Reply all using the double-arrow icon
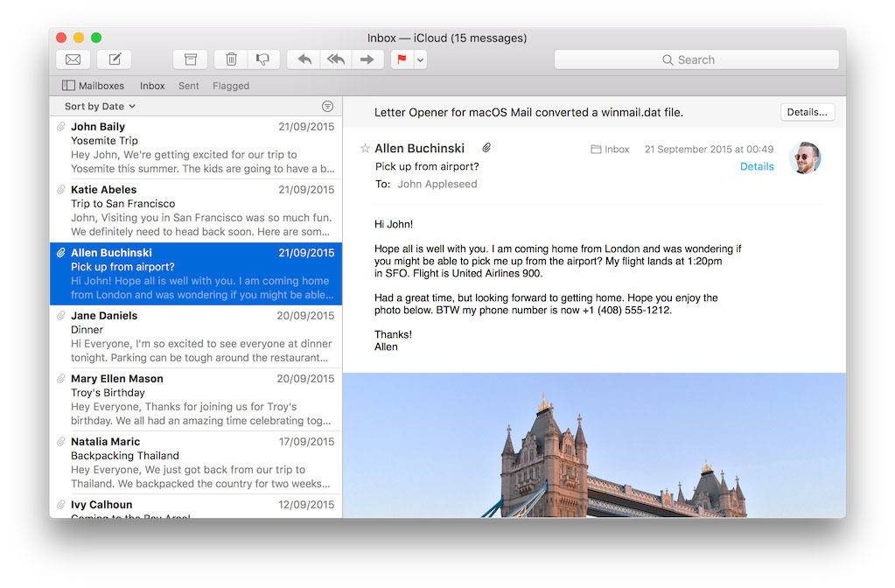 pyautogui.click(x=336, y=59)
